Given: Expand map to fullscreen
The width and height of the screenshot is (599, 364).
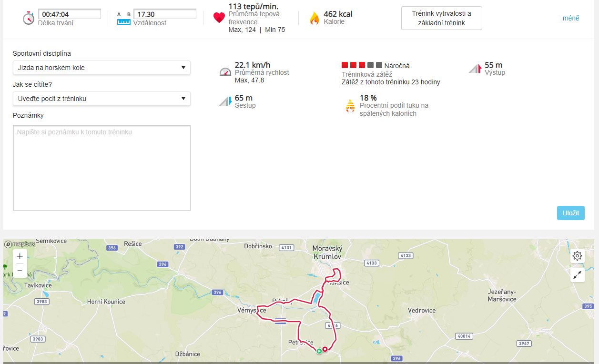Looking at the screenshot, I should (578, 274).
